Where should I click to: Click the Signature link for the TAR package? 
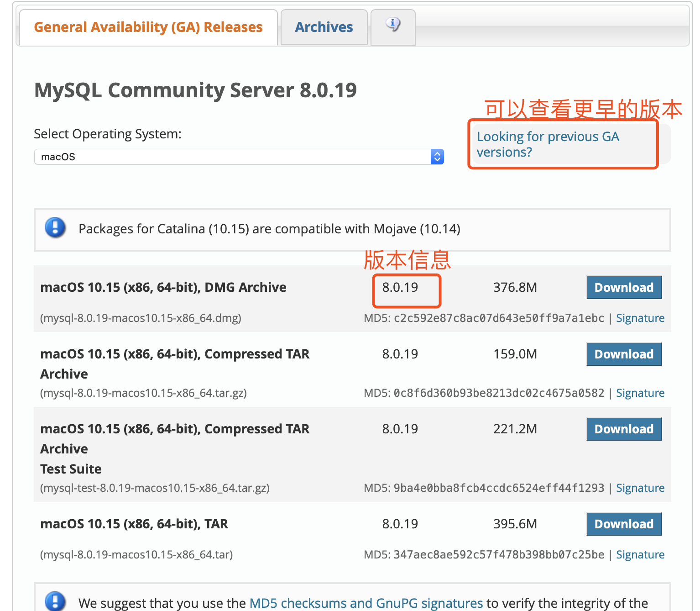[640, 554]
